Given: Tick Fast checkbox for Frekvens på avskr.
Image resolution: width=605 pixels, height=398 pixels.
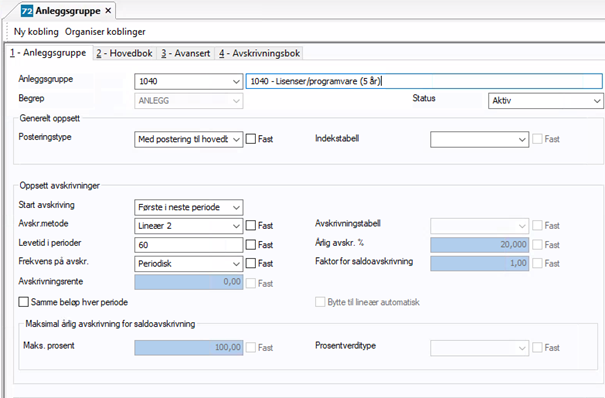Looking at the screenshot, I should pos(251,263).
